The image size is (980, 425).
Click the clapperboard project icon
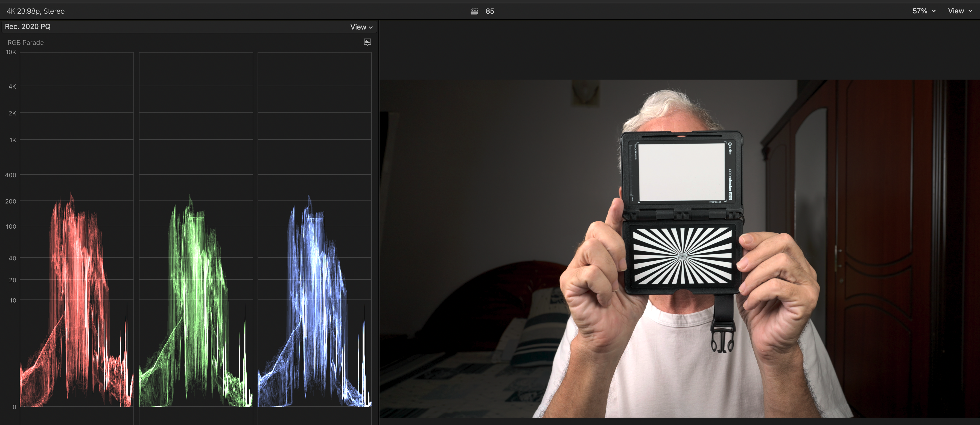point(474,11)
